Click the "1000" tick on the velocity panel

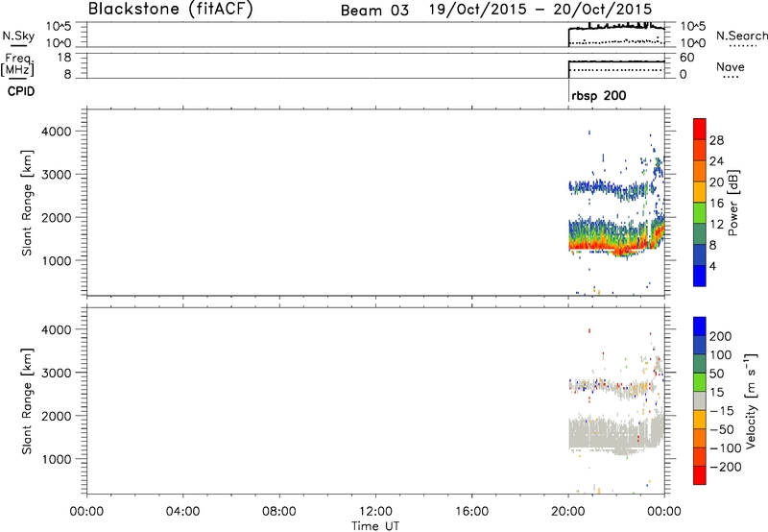coord(57,459)
